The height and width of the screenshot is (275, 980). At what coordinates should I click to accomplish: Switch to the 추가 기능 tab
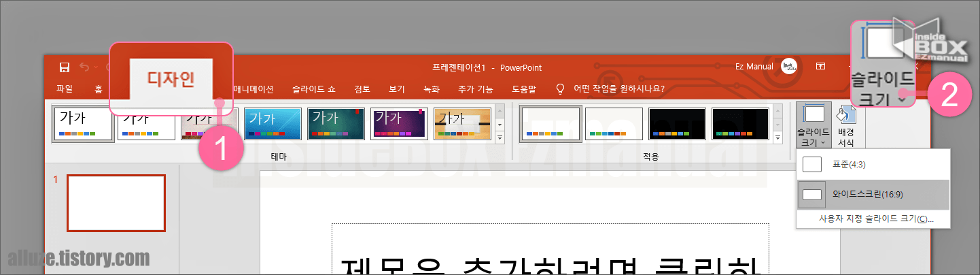[476, 88]
